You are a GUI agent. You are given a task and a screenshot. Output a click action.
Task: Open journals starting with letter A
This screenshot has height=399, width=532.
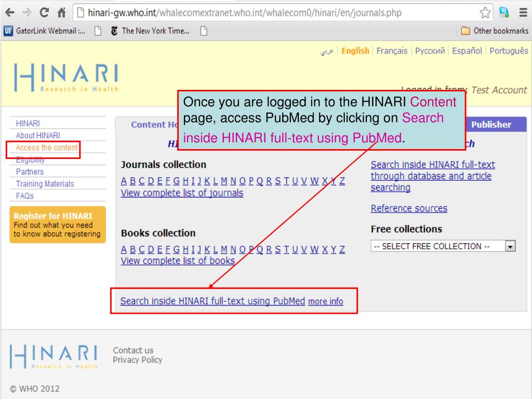pos(124,181)
